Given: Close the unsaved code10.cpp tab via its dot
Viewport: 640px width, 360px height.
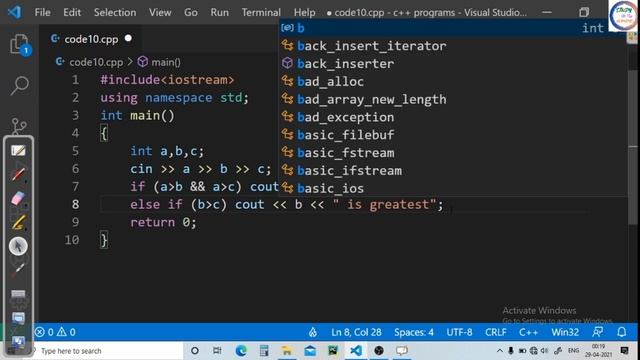Looking at the screenshot, I should point(128,38).
